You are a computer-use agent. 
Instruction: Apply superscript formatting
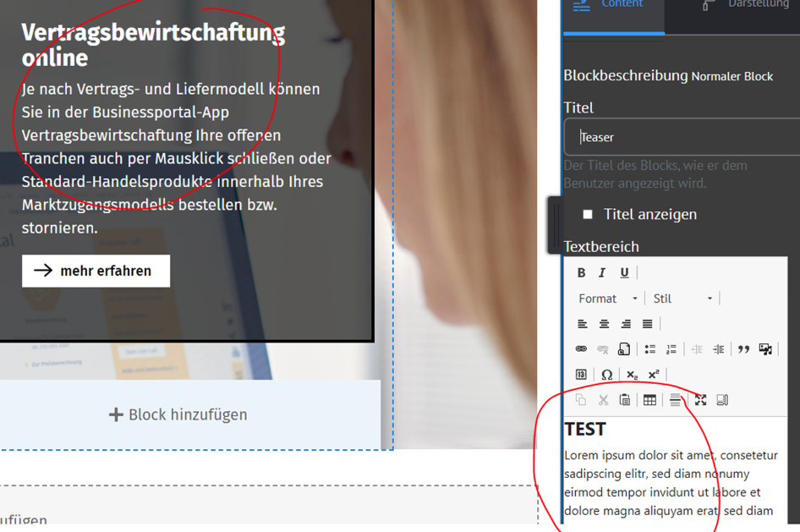[654, 375]
